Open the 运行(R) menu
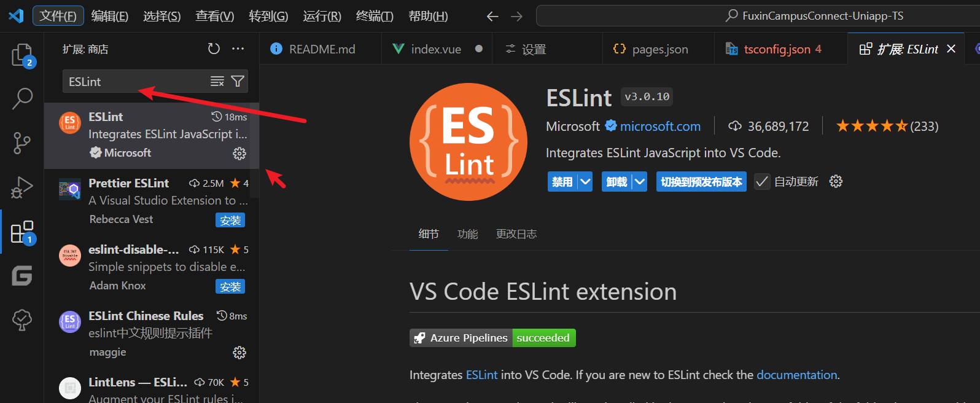 (322, 16)
